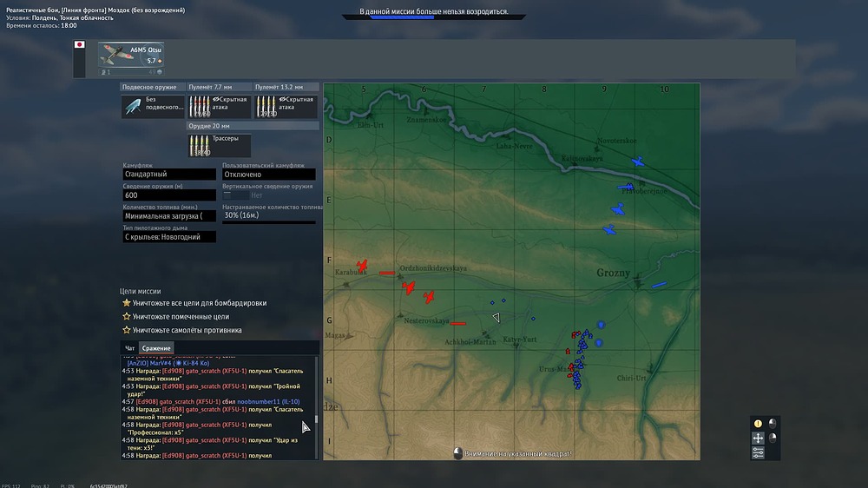Open the 20 mm cannon Трассеры belt selector
Screen dimensions: 868x488
click(220, 145)
